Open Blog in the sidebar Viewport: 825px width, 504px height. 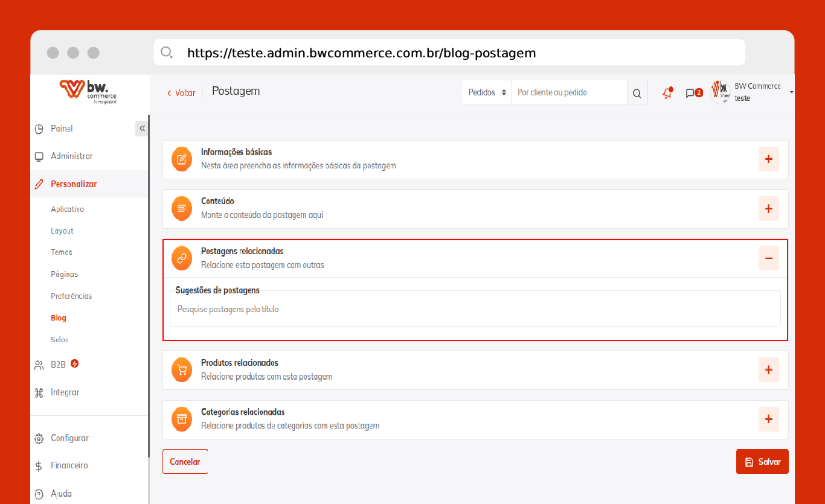point(59,317)
